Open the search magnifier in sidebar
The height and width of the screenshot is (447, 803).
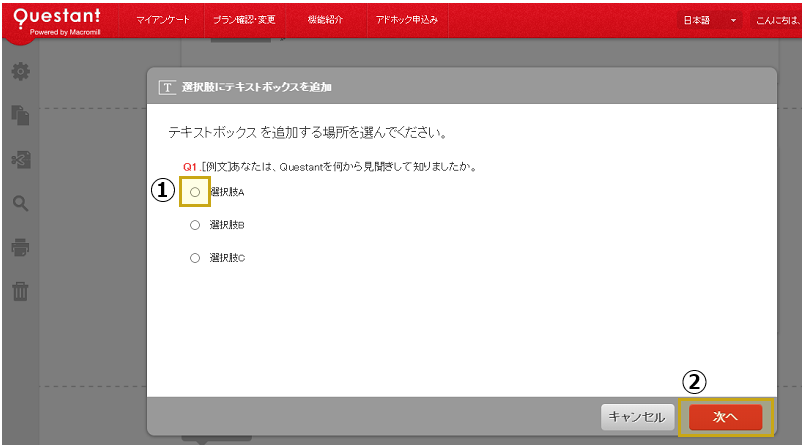click(20, 203)
